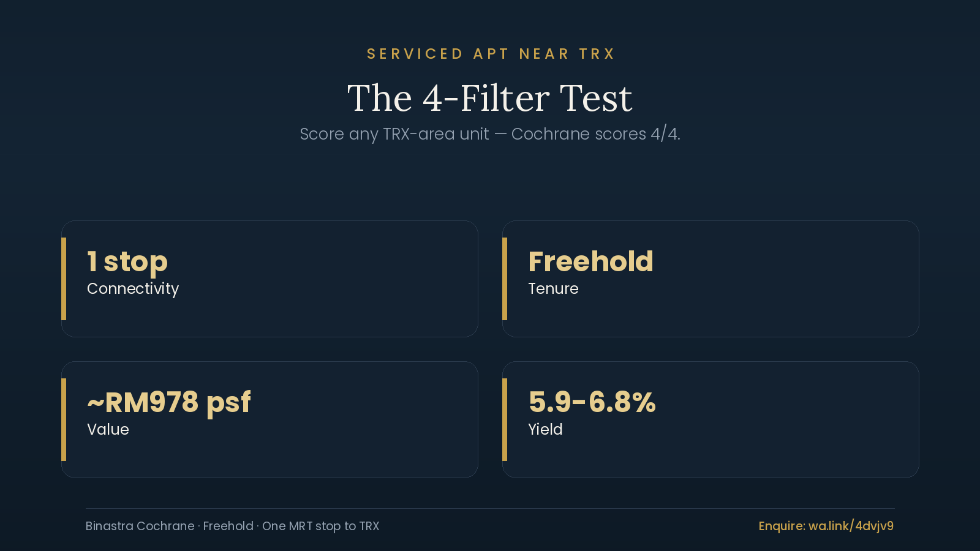
Task: Open the '~RM978 psf' Value card
Action: [x=269, y=419]
